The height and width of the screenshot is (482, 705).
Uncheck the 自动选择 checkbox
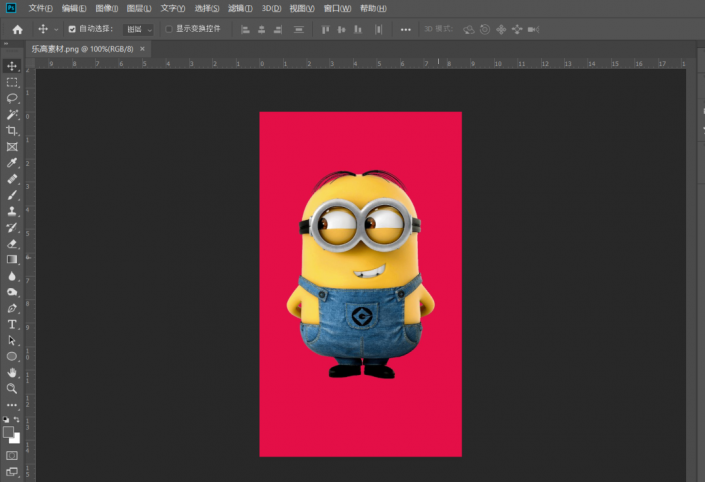coord(72,29)
